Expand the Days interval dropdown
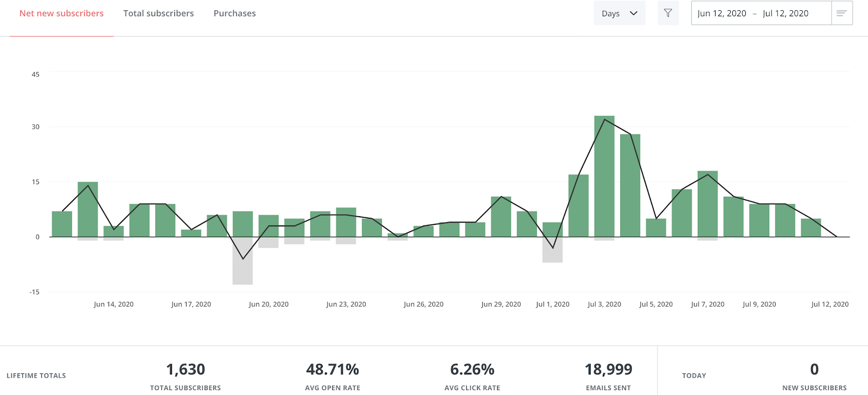This screenshot has width=868, height=395. point(620,13)
